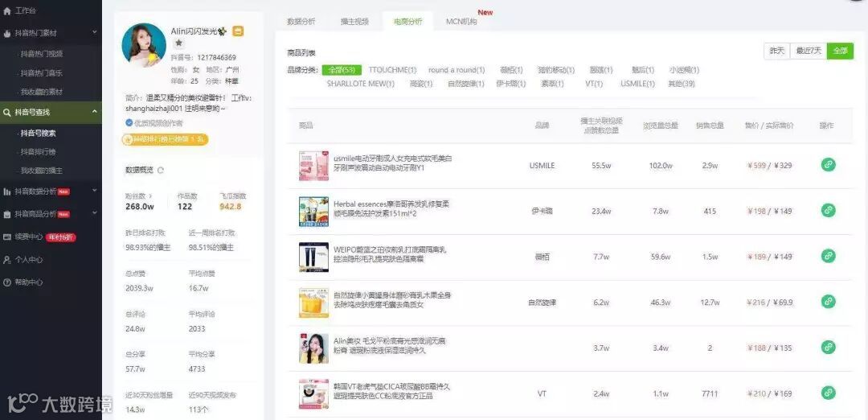868x420 pixels.
Task: Select 抖音号搜索 in the sidebar
Action: tap(39, 134)
